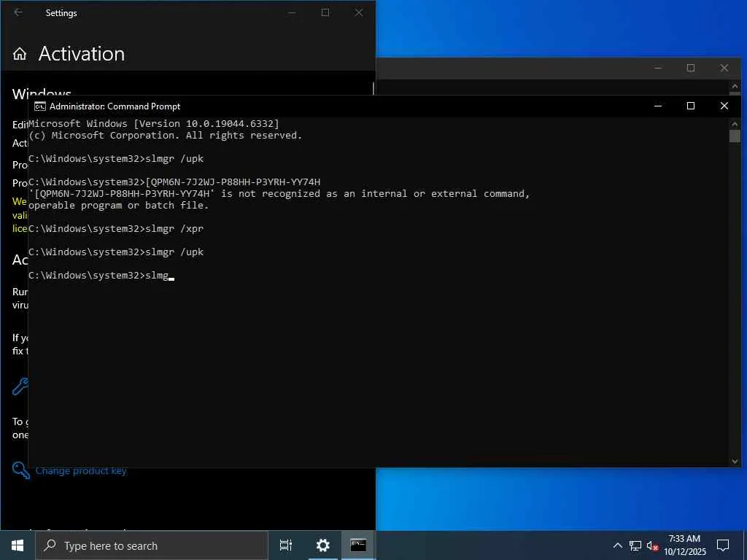Open the clock showing 7:33 AM
The width and height of the screenshot is (747, 560).
pos(684,545)
